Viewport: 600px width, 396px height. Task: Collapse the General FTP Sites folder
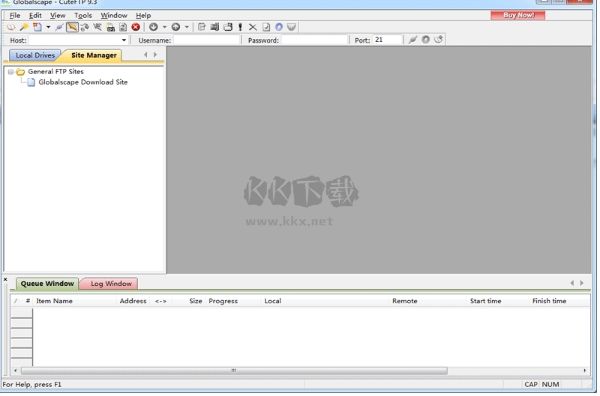[11, 72]
